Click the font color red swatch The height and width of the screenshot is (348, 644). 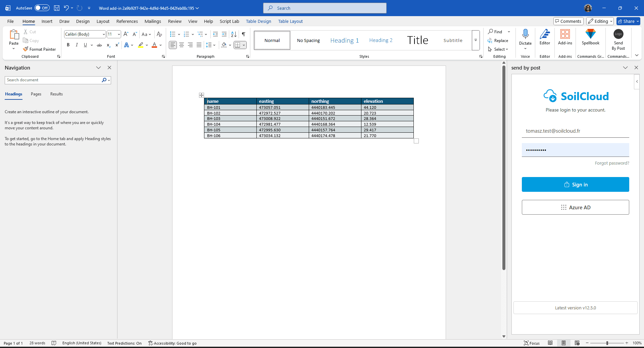coord(154,45)
